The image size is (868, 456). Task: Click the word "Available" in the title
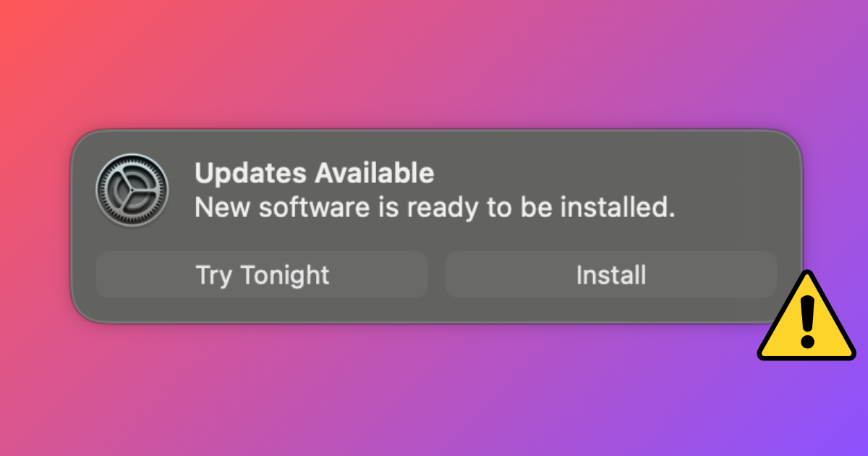pyautogui.click(x=374, y=174)
